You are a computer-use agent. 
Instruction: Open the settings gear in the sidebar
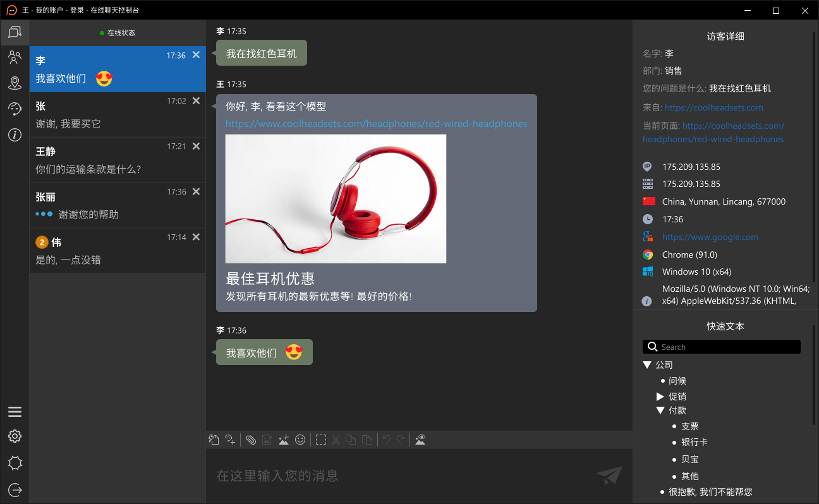[x=15, y=436]
